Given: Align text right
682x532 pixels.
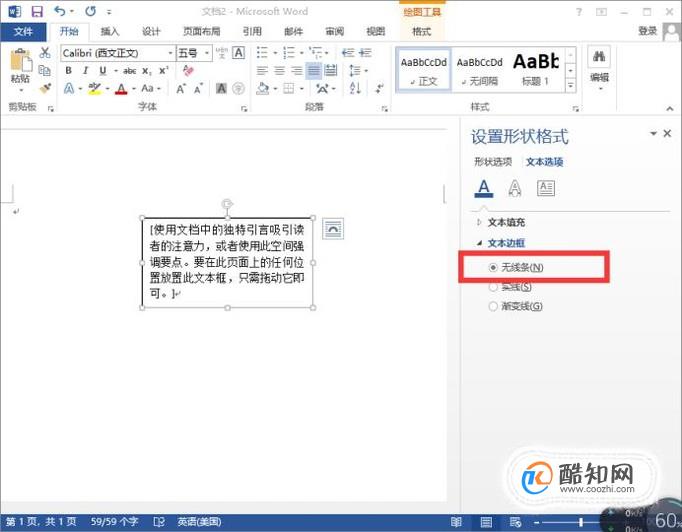Looking at the screenshot, I should tap(297, 70).
